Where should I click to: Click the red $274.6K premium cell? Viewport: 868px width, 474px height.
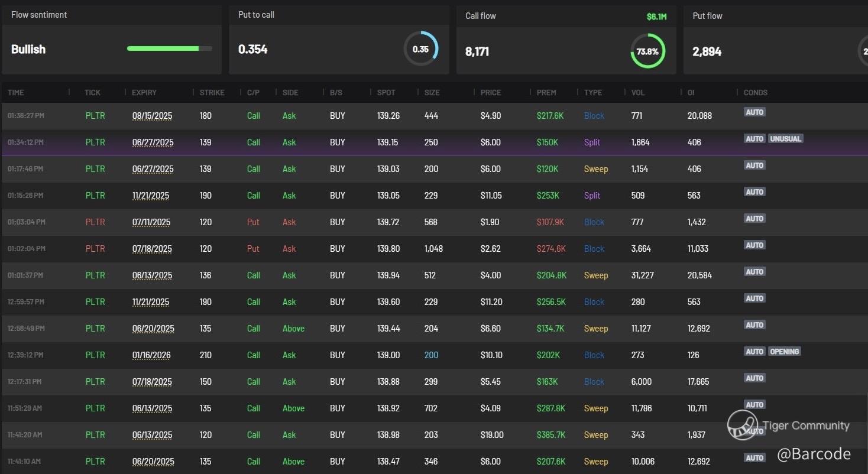[551, 249]
